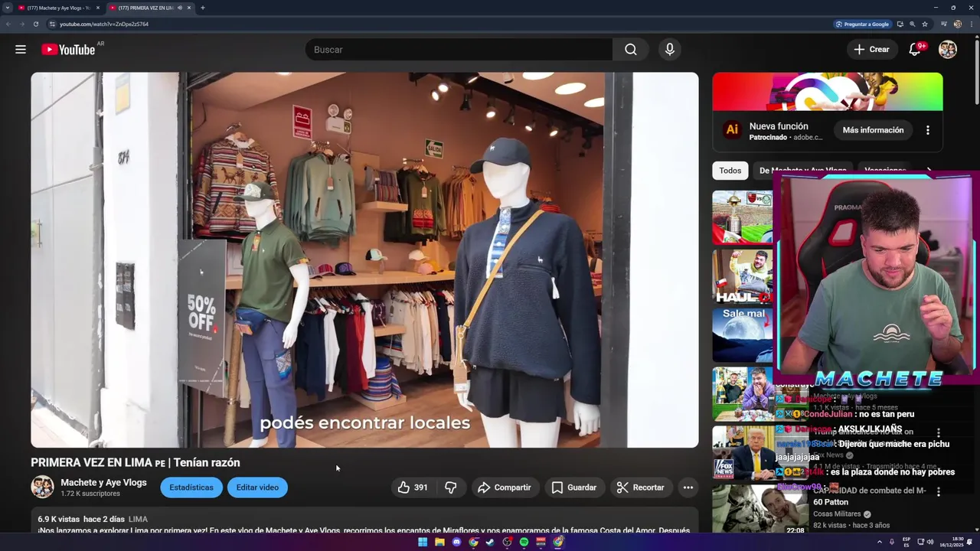Focus the Buscar search field
The width and height of the screenshot is (980, 551).
(459, 50)
